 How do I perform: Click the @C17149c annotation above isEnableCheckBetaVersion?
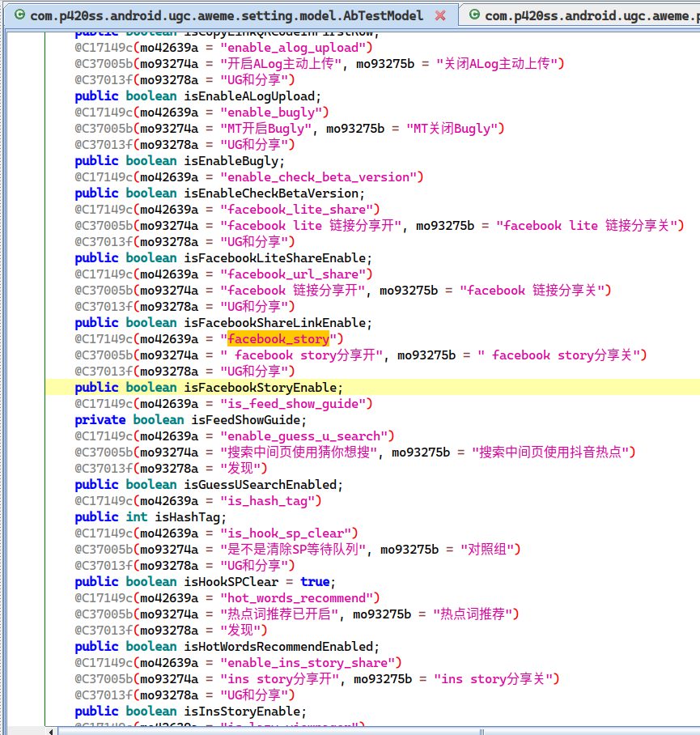pos(104,177)
